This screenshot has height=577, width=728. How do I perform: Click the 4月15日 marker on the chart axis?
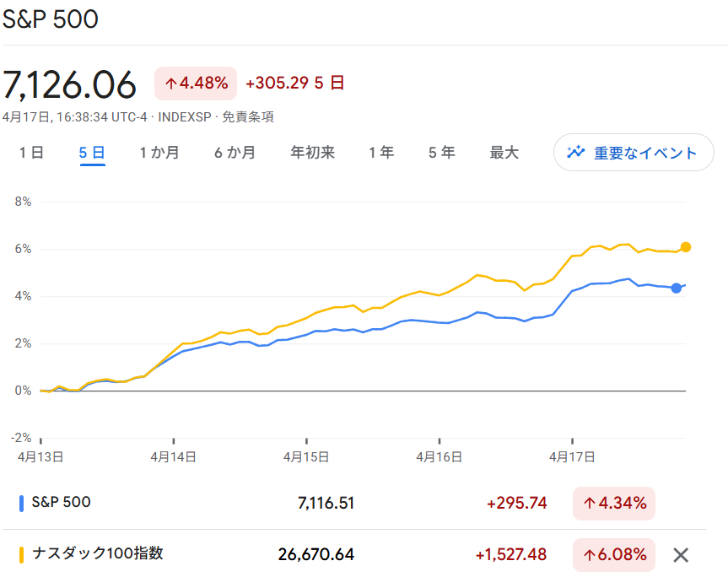tap(305, 456)
